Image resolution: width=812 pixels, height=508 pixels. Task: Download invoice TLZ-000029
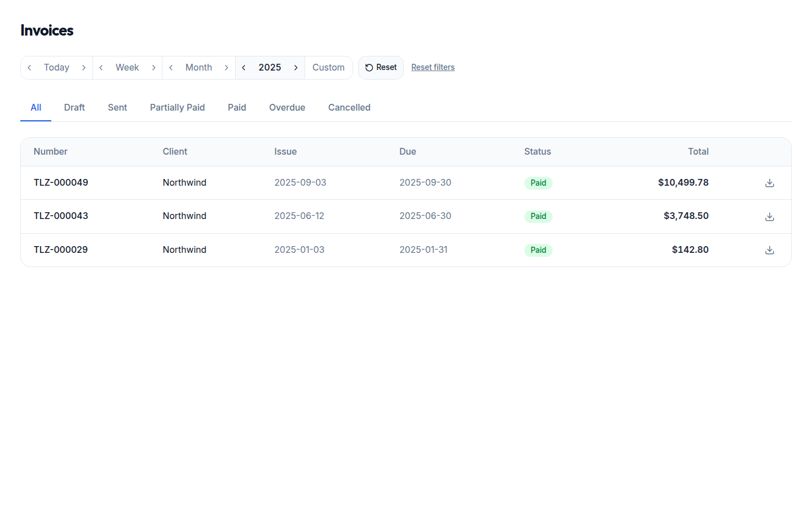(x=769, y=250)
